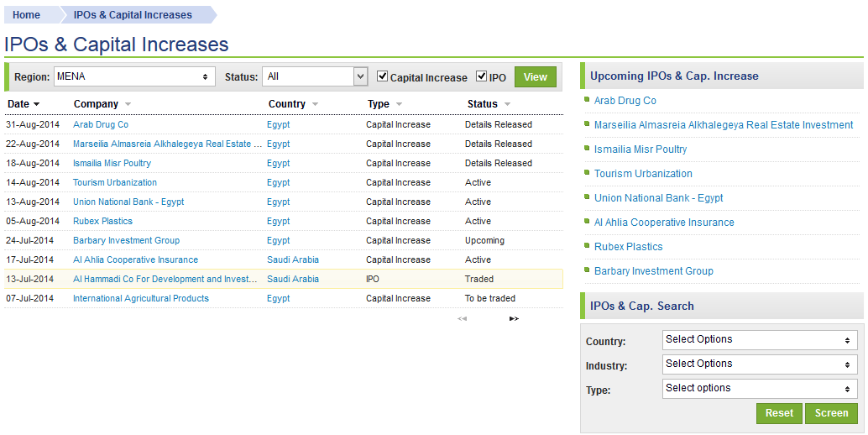
Task: Click Details Released for Ismailia Misr Poultry
Action: click(498, 163)
